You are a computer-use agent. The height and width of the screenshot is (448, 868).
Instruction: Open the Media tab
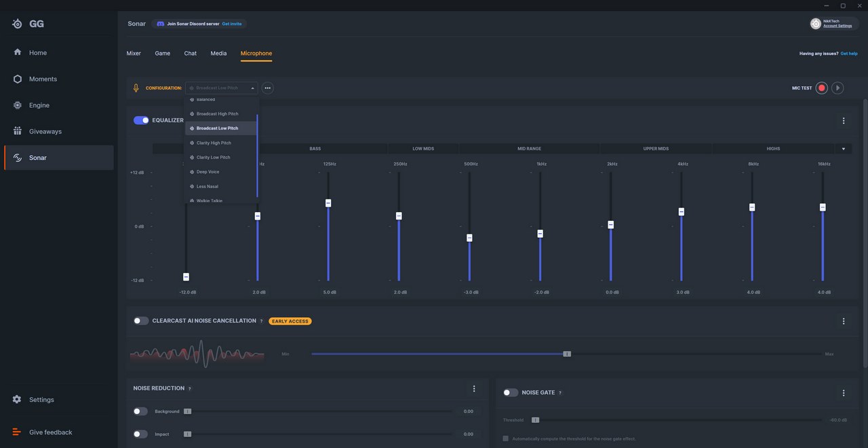pos(218,54)
